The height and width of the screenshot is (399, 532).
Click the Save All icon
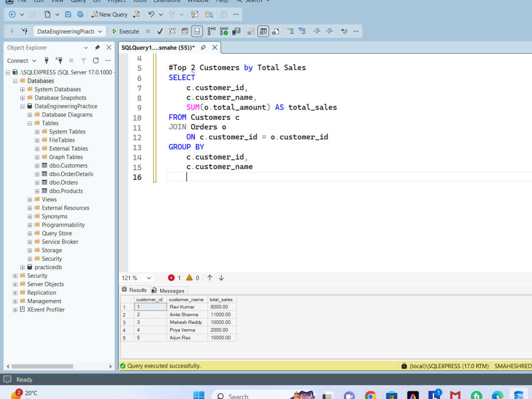coord(80,14)
